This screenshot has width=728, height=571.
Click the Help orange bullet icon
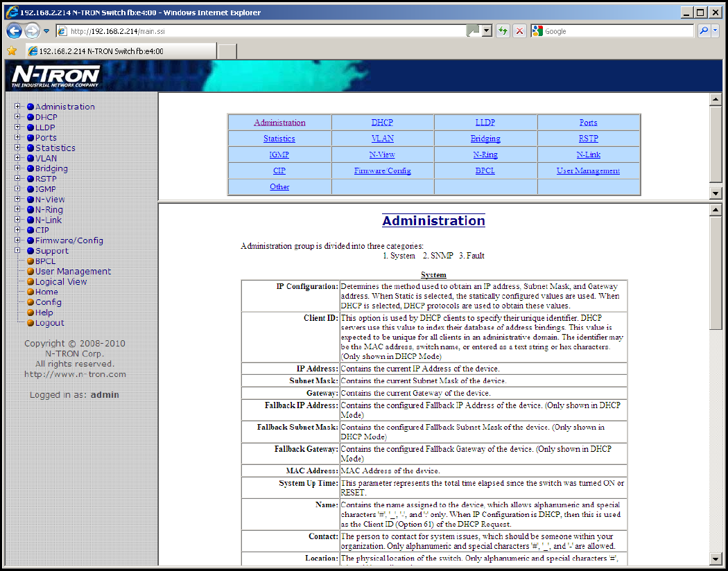click(x=31, y=313)
